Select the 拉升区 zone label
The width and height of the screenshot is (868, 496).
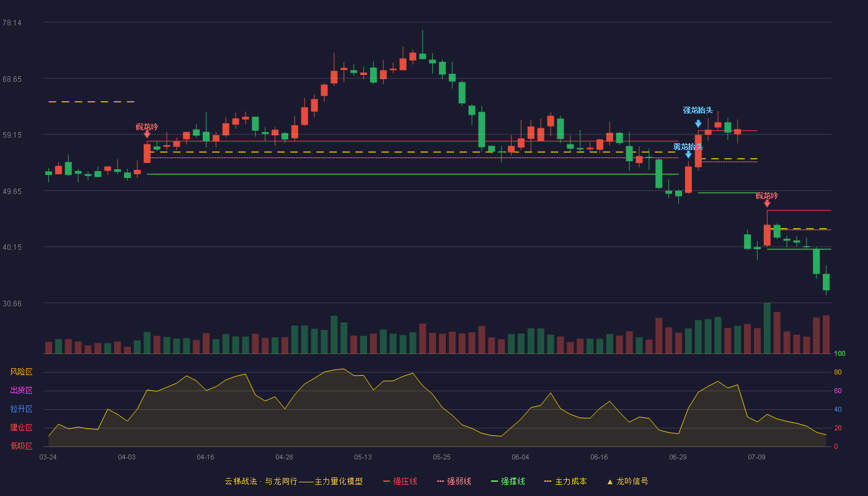21,409
